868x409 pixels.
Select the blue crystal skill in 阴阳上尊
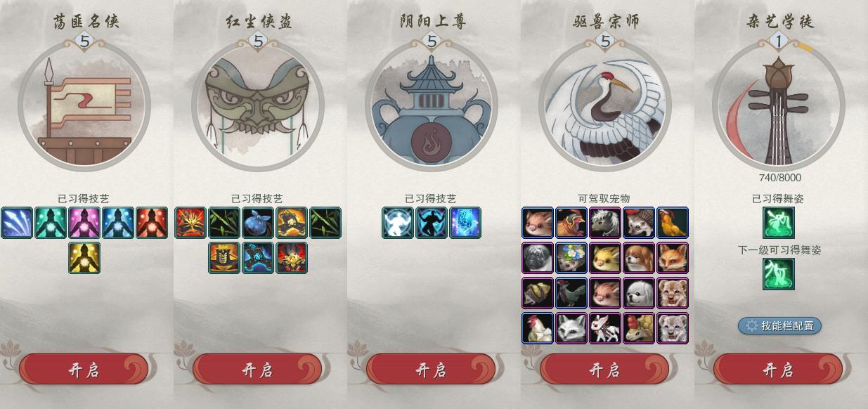click(x=465, y=223)
